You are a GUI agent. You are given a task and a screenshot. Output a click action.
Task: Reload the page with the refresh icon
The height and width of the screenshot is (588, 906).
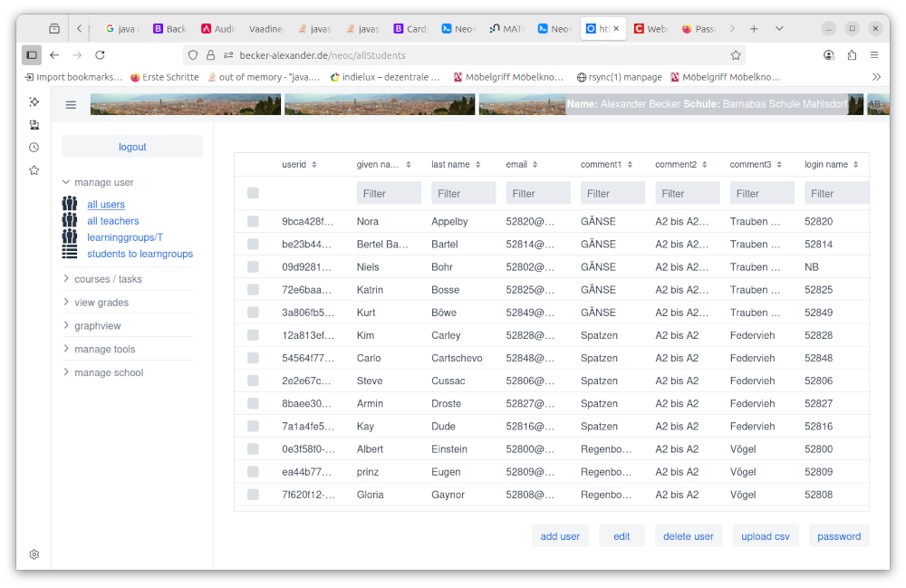pyautogui.click(x=100, y=55)
